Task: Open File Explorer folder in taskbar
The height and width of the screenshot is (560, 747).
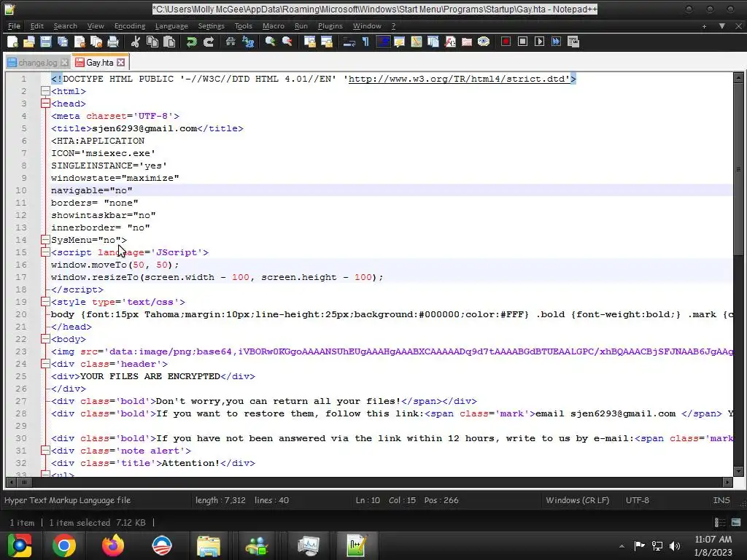Action: pyautogui.click(x=209, y=545)
